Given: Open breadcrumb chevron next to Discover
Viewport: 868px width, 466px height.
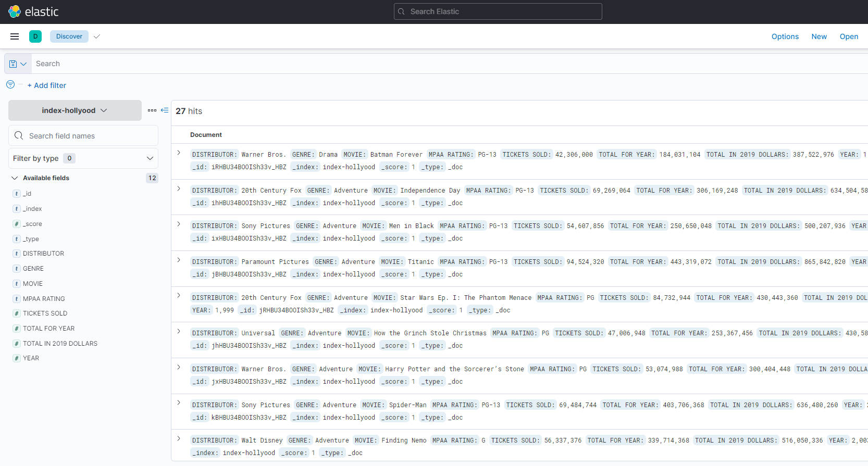Looking at the screenshot, I should [96, 36].
